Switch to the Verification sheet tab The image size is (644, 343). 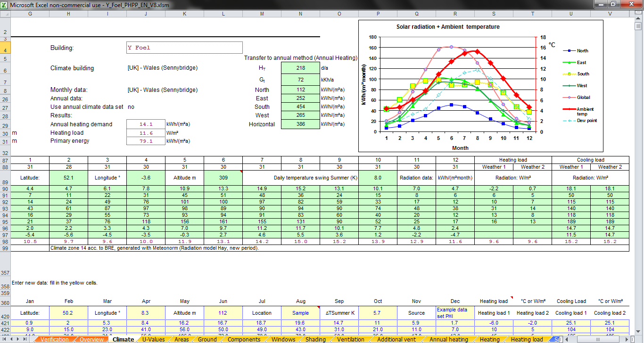tap(54, 339)
